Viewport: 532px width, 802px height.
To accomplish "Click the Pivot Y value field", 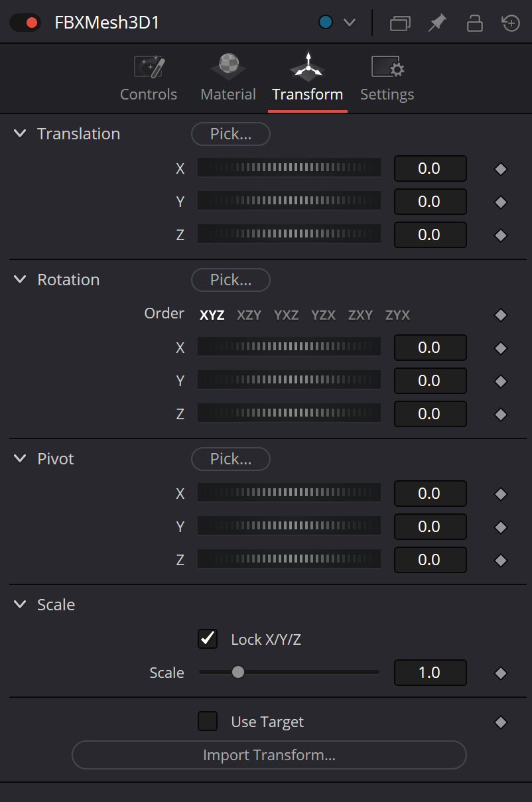I will [x=431, y=527].
